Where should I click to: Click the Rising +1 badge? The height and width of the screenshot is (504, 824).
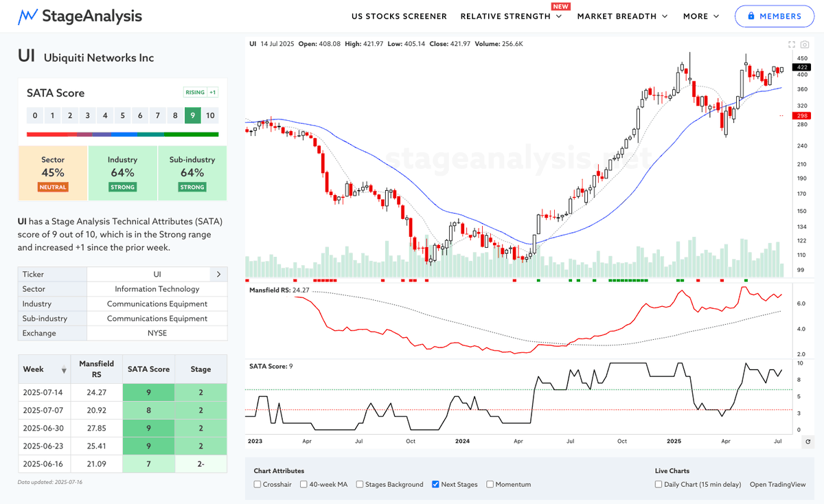click(x=201, y=93)
